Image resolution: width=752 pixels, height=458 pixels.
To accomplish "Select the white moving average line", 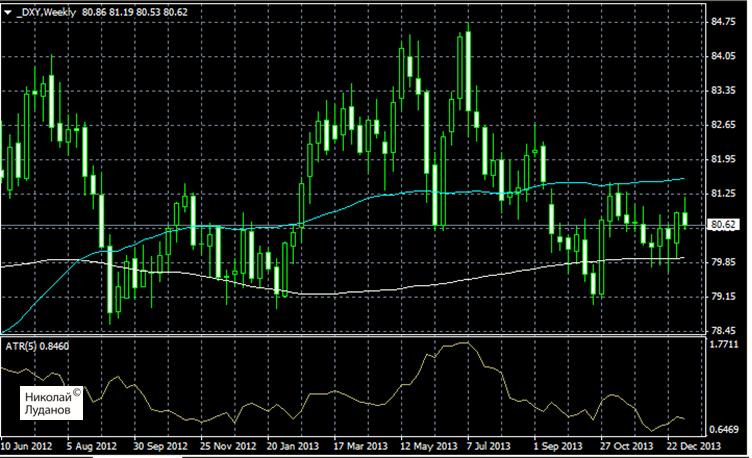I will point(350,292).
